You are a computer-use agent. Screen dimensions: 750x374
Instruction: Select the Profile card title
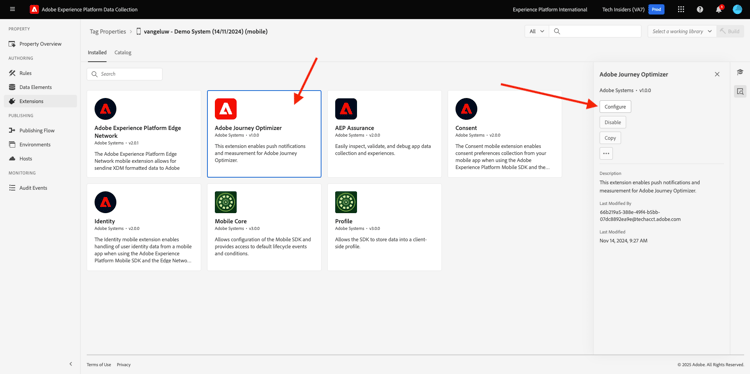344,221
